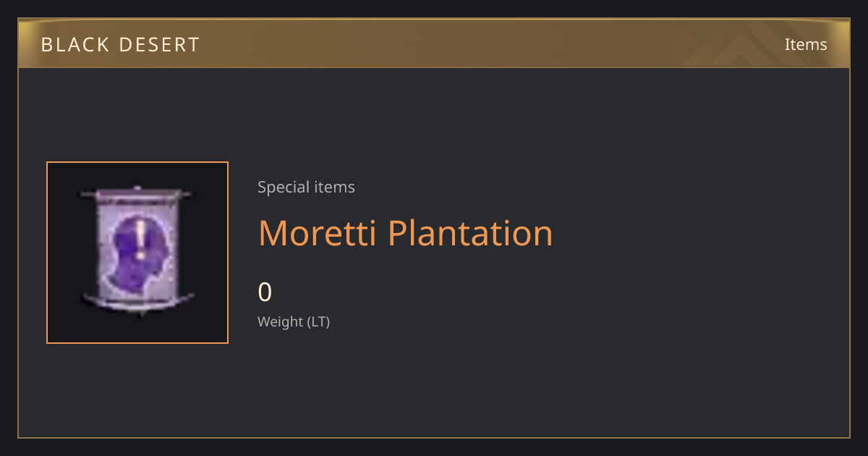Click the yellow exclamation mark in item icon

click(x=140, y=241)
